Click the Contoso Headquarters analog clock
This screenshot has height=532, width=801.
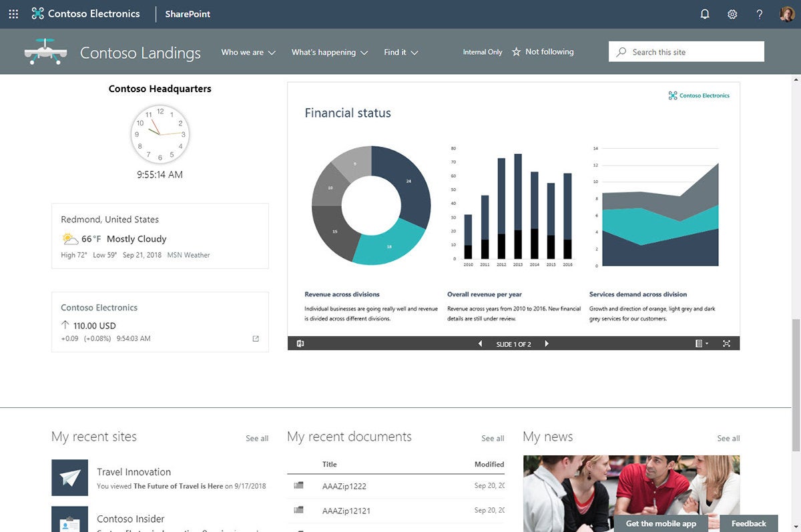[160, 134]
